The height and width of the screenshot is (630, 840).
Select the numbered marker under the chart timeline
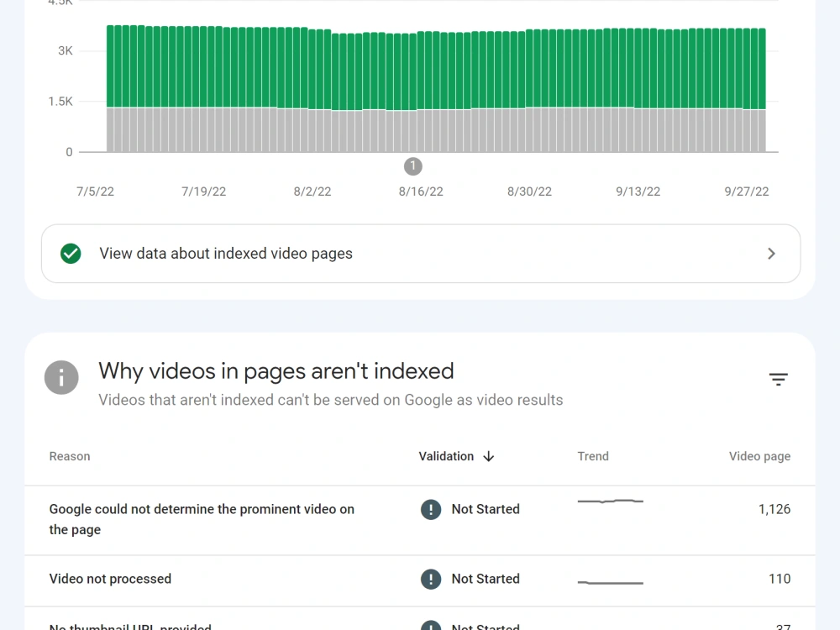click(x=412, y=166)
